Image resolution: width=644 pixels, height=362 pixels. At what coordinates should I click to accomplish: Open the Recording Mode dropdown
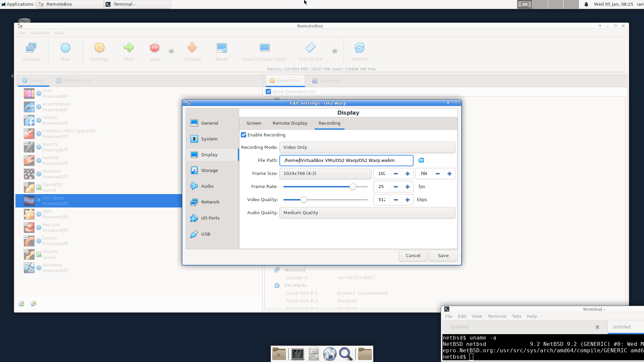pos(367,147)
